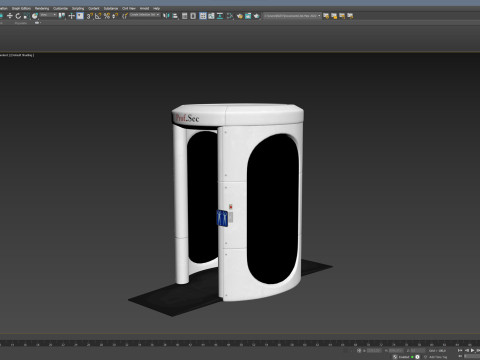Click the fourth project folder icon after path
The height and width of the screenshot is (360, 480).
350,16
